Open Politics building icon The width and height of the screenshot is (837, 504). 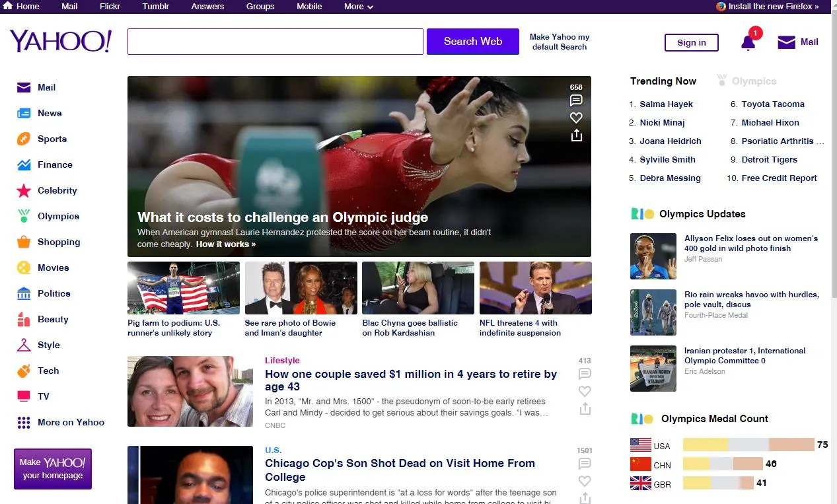point(24,293)
